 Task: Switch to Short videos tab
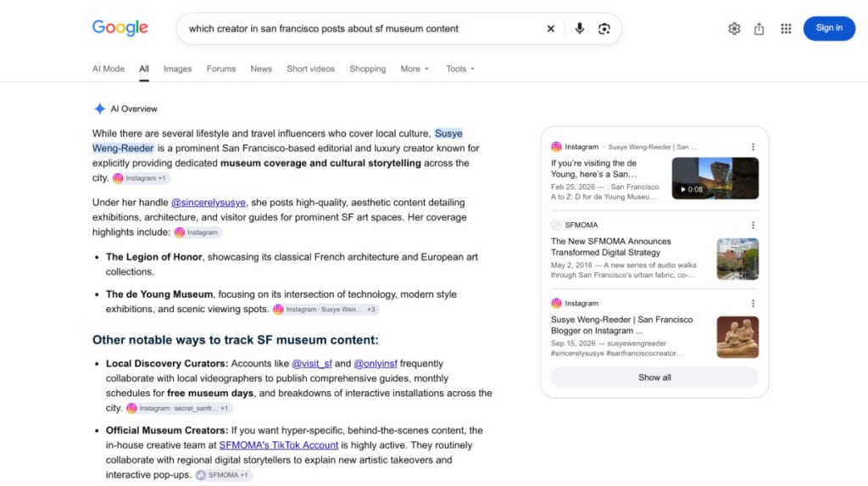[310, 69]
